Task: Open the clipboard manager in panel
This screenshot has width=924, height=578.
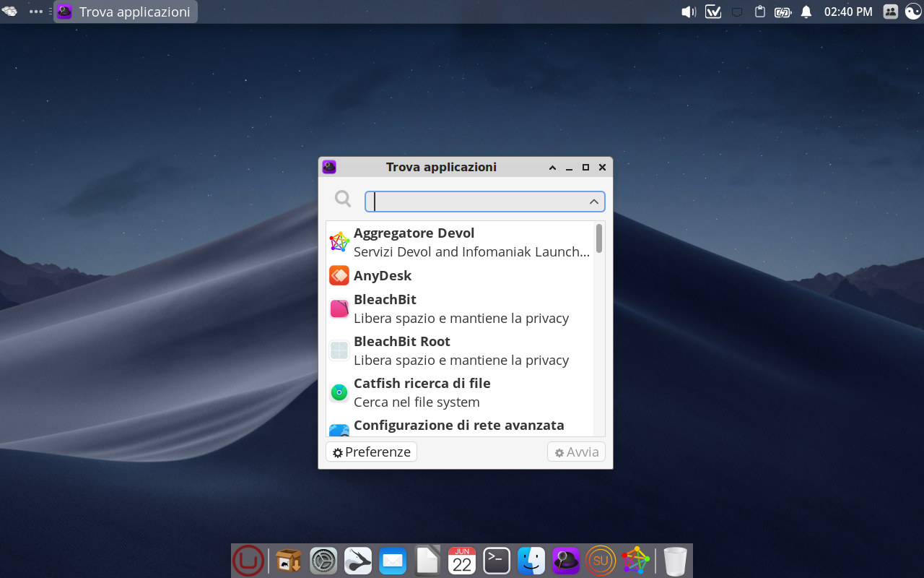Action: point(759,12)
